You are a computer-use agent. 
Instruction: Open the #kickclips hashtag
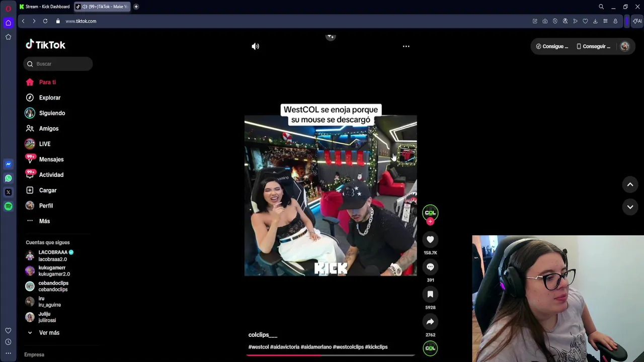point(376,347)
